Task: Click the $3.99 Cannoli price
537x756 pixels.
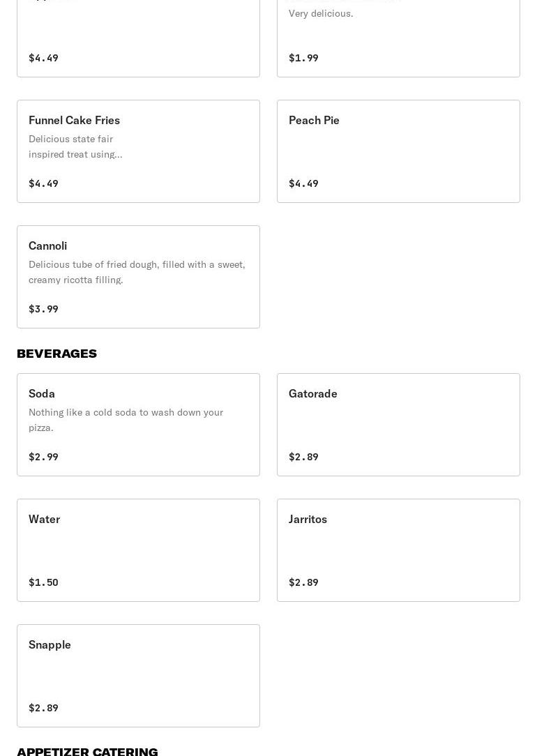Action: pos(43,309)
